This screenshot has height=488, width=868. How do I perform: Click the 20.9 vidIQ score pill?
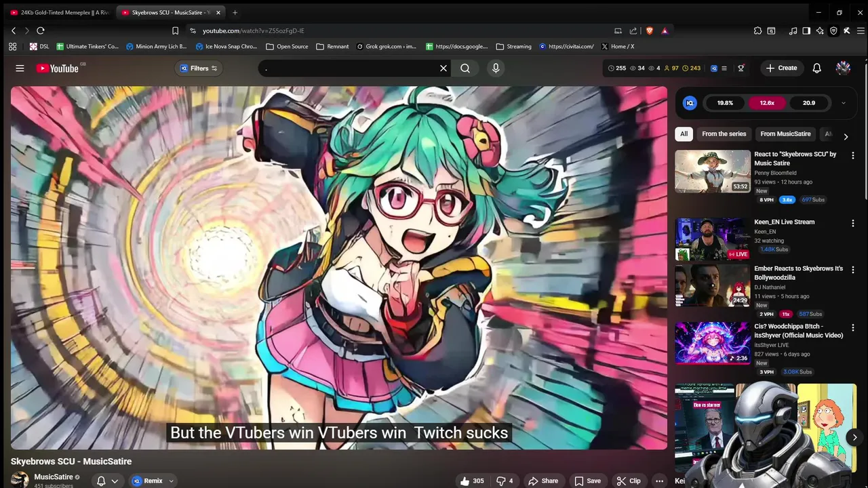pyautogui.click(x=809, y=103)
